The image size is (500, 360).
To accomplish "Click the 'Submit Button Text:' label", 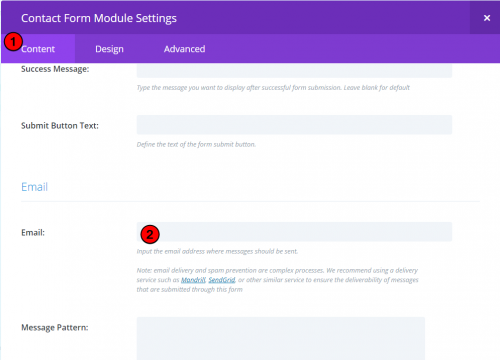I will [x=60, y=126].
